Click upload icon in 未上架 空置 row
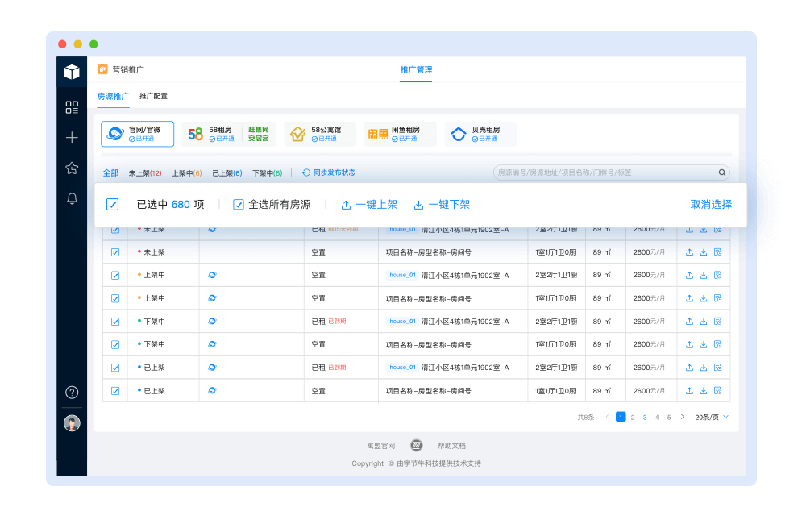The height and width of the screenshot is (532, 802). pyautogui.click(x=689, y=252)
